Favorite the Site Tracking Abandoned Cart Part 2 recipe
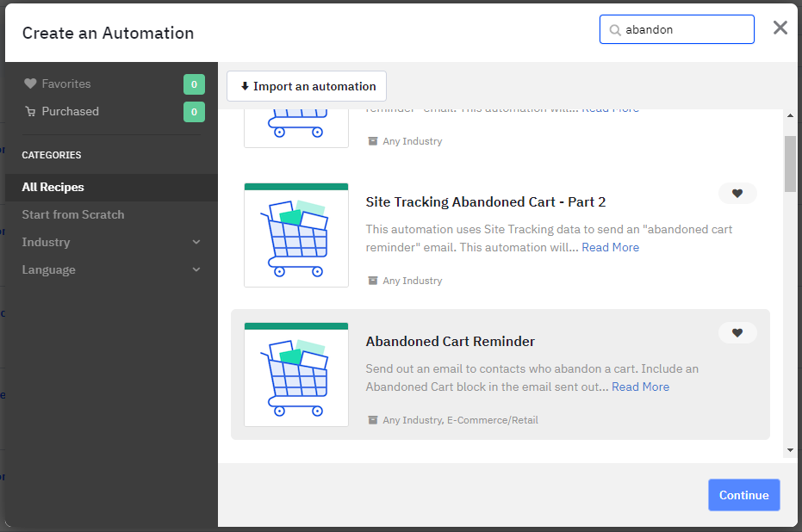 coord(737,193)
